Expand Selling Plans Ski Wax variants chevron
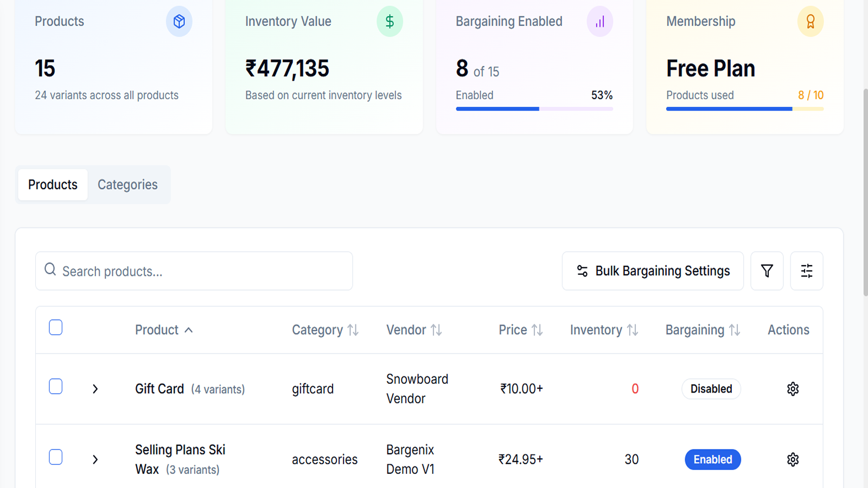The width and height of the screenshot is (868, 488). click(x=95, y=459)
